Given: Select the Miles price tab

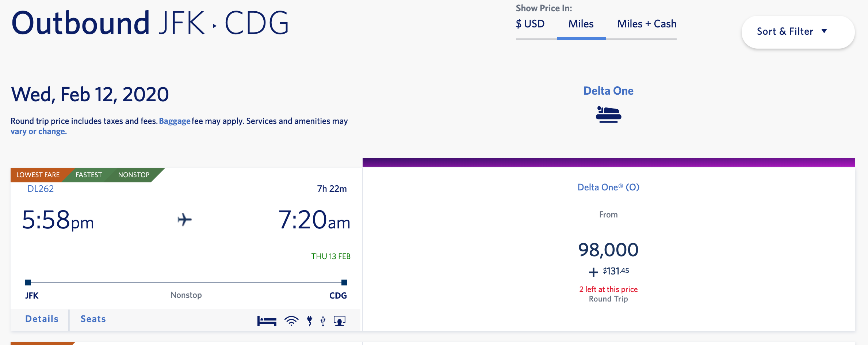Looking at the screenshot, I should pos(581,24).
